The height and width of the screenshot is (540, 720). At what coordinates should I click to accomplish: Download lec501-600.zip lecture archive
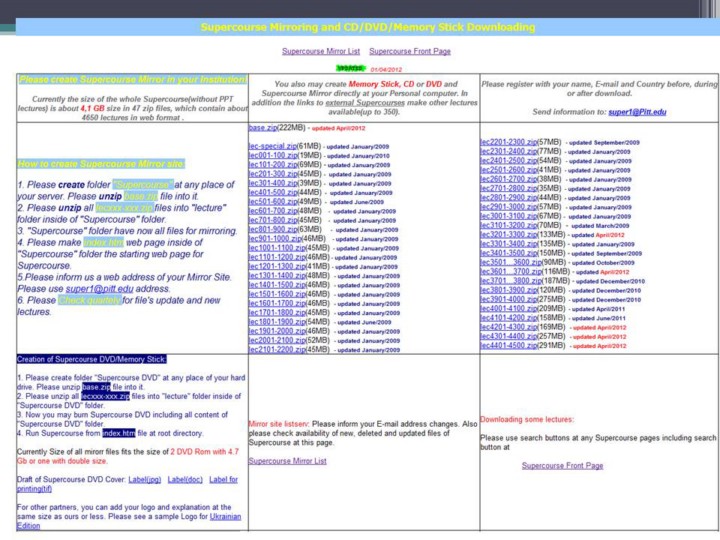(272, 201)
